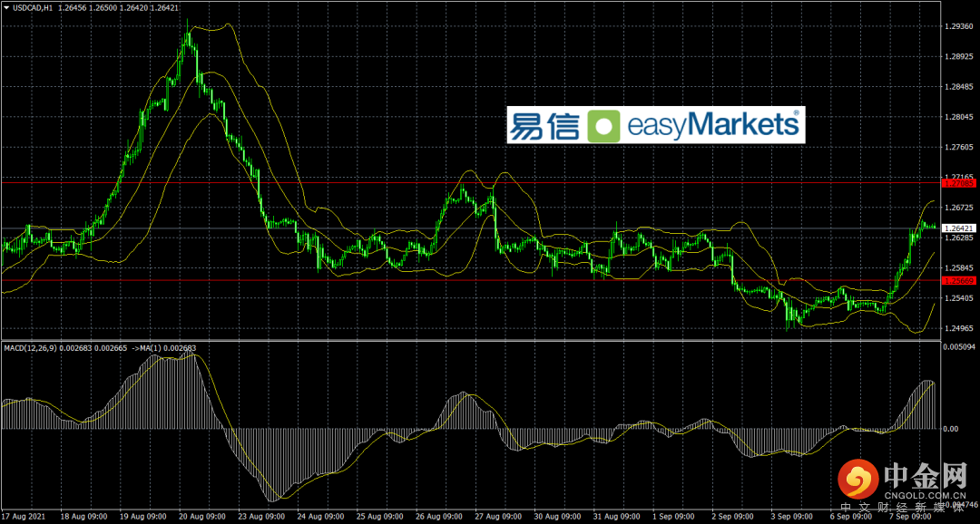The height and width of the screenshot is (524, 980).
Task: Click the 1.28925 price scale label
Action: click(958, 57)
